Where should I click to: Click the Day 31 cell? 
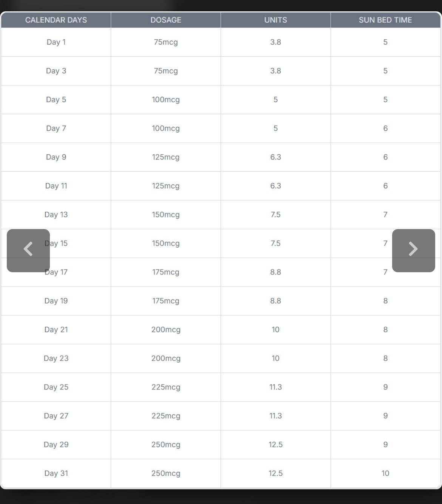[56, 473]
